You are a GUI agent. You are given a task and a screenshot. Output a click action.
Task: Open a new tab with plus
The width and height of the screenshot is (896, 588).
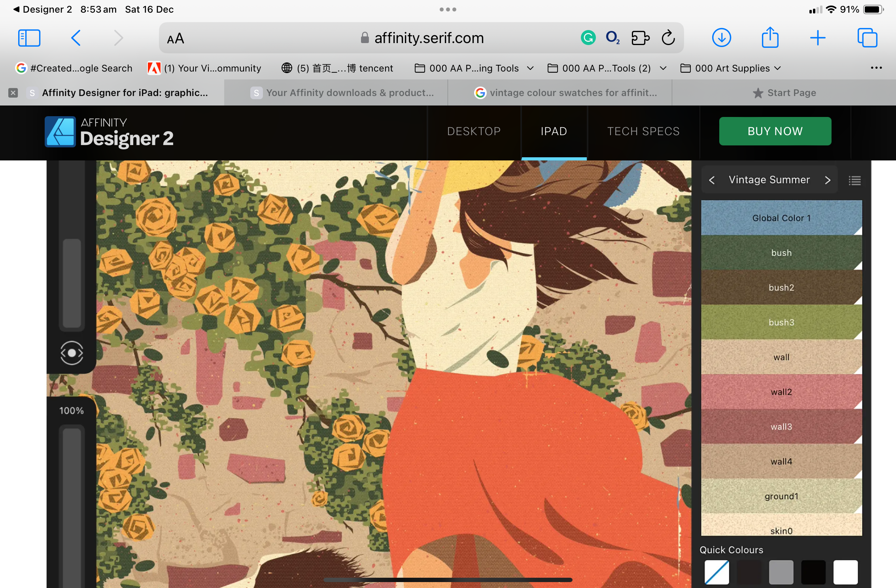point(818,38)
